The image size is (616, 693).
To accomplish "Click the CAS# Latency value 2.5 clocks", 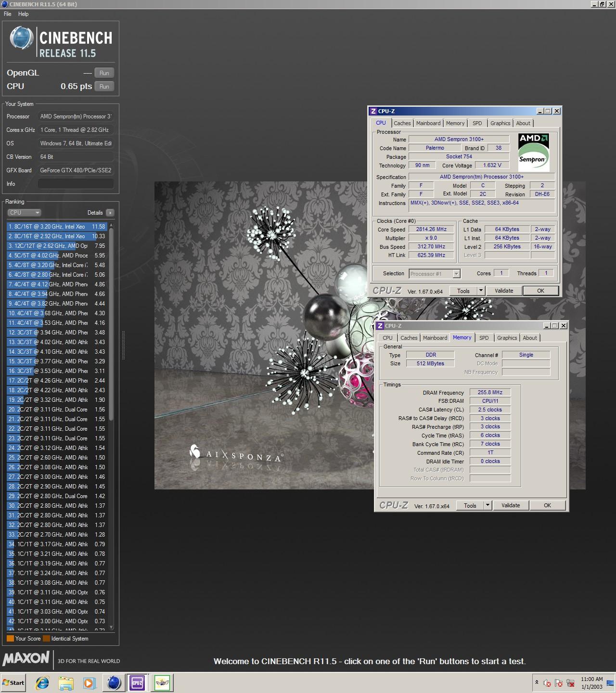I will 490,410.
